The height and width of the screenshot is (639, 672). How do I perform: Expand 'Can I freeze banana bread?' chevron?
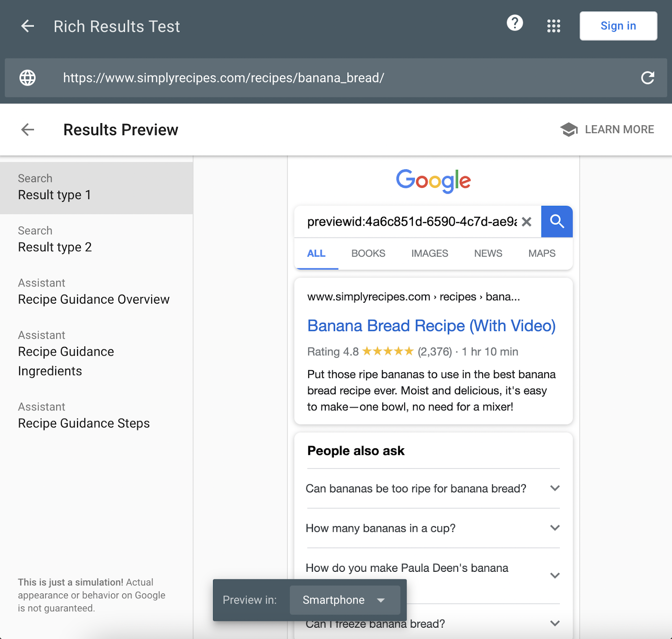555,623
